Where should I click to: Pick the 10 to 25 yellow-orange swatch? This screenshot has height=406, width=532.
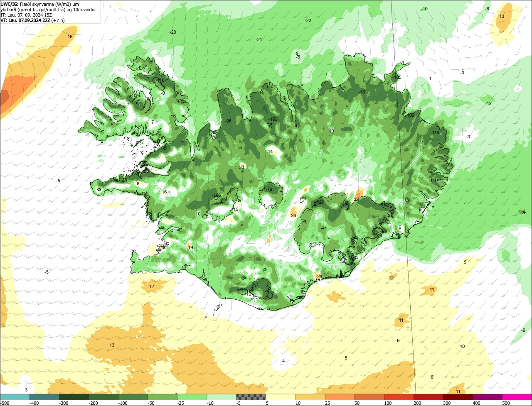pos(310,397)
